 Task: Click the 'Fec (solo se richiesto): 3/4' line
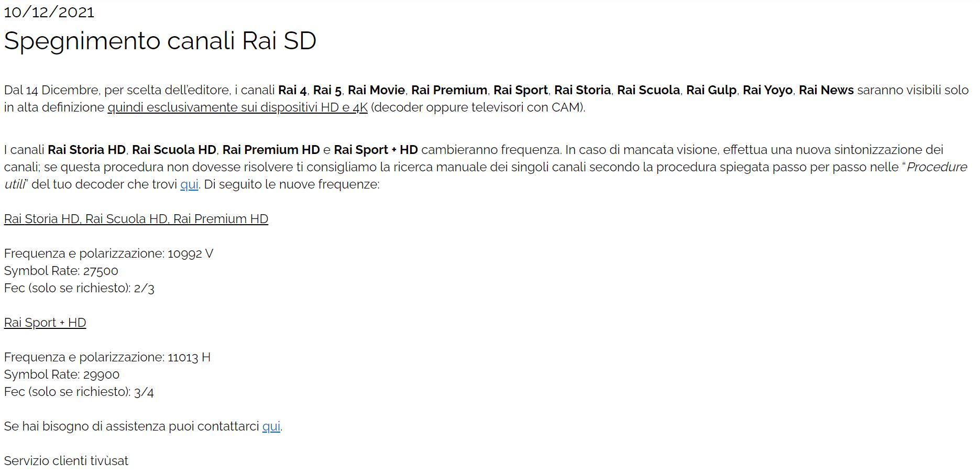click(79, 392)
